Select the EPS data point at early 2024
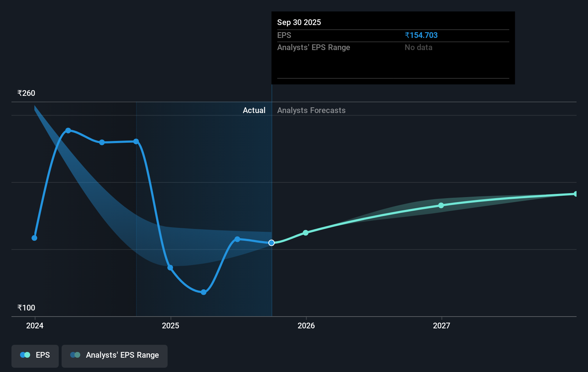The image size is (588, 372). (x=34, y=238)
